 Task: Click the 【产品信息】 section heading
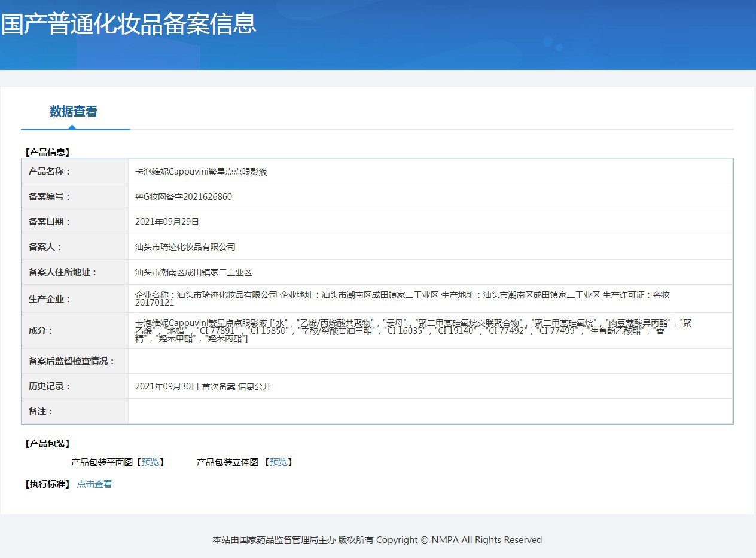(47, 153)
